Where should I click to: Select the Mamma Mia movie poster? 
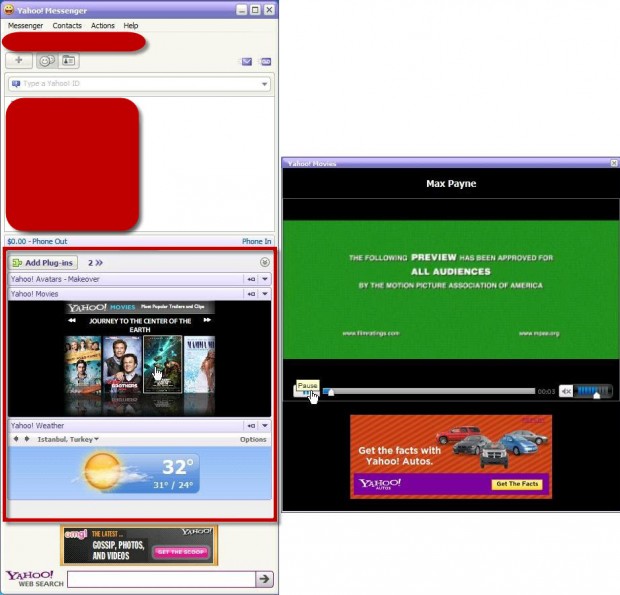[x=200, y=365]
